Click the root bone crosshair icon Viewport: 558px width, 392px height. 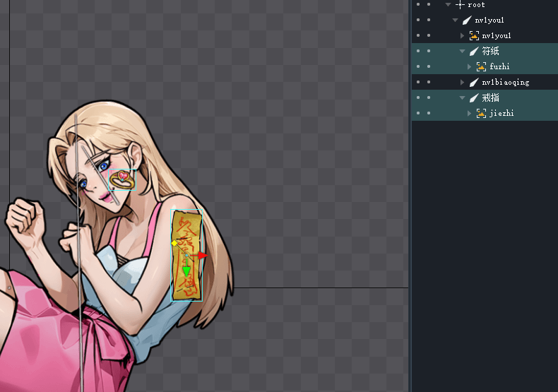(460, 5)
